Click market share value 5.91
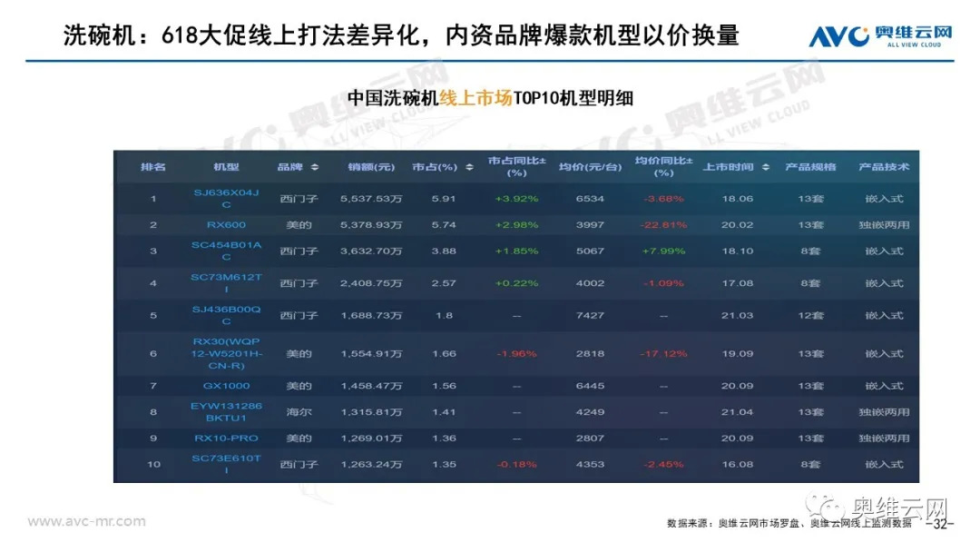Viewport: 980px width, 552px height. coord(444,199)
